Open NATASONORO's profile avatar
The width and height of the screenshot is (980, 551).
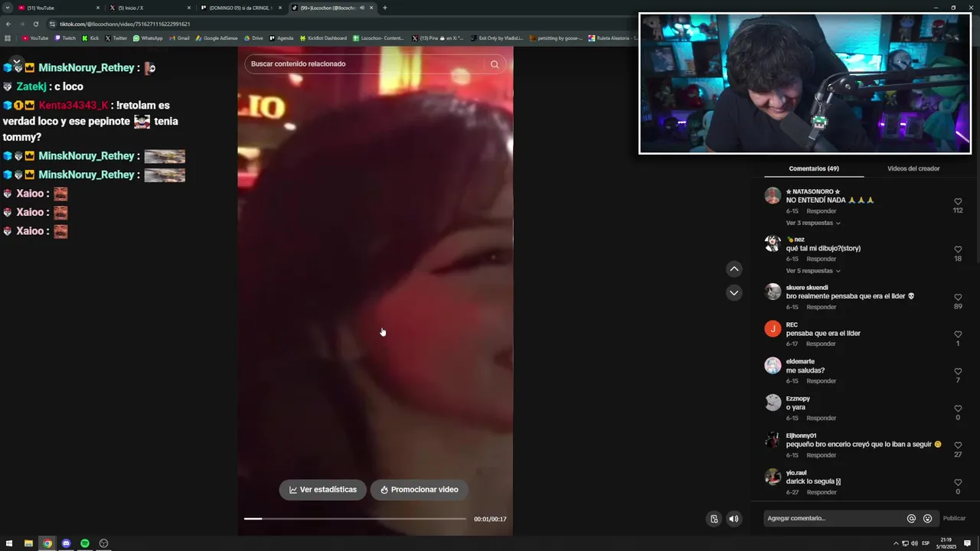tap(773, 195)
